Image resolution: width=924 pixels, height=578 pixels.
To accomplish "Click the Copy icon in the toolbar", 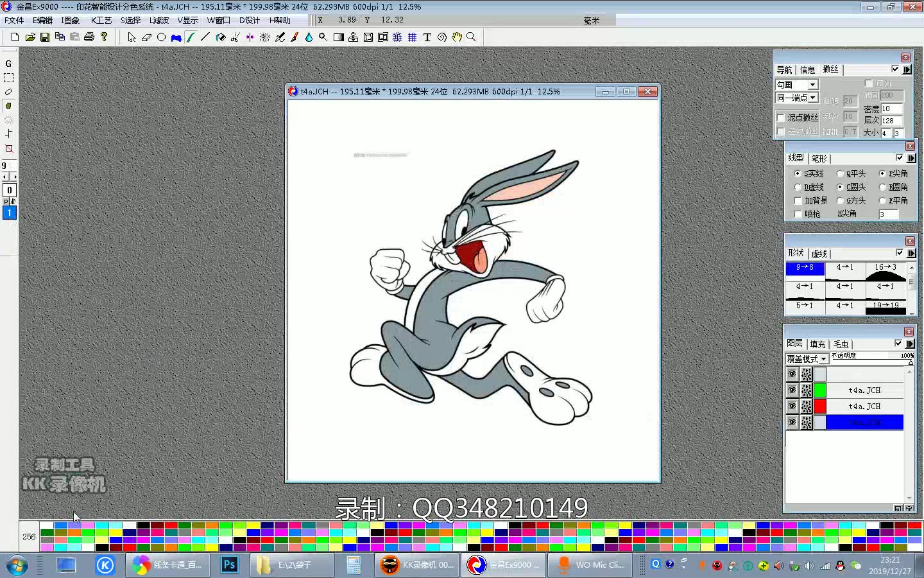I will pyautogui.click(x=60, y=37).
